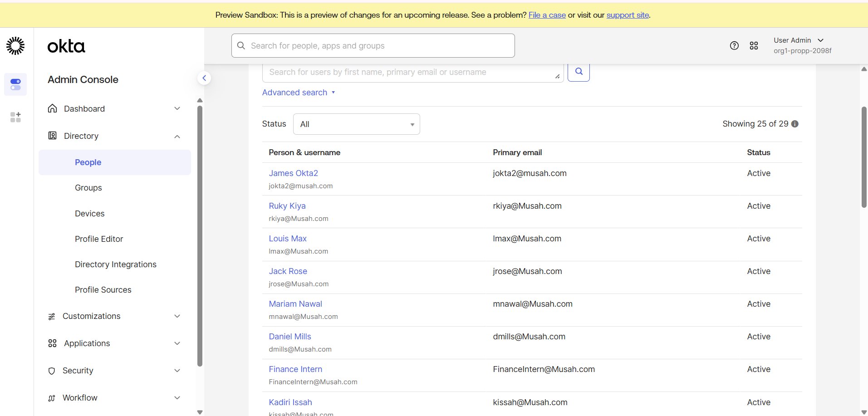
Task: Click the Person & username column header
Action: [x=304, y=152]
